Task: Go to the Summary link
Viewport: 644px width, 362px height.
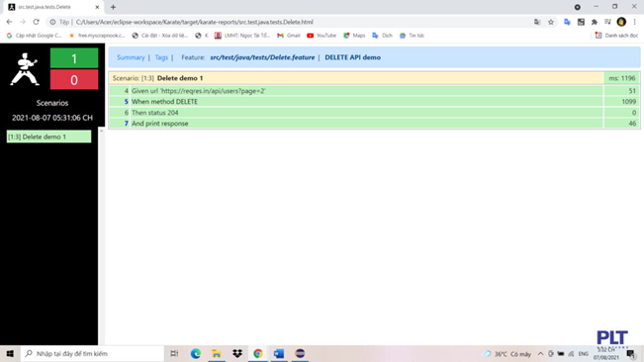Action: click(x=131, y=57)
